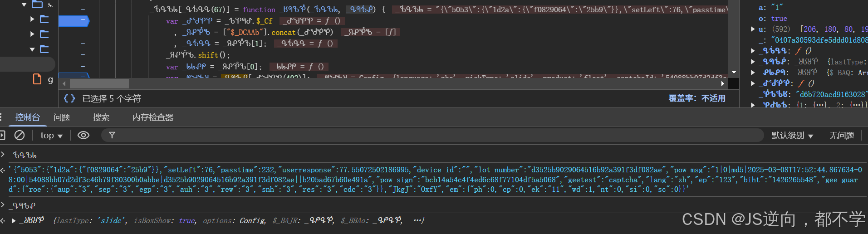Click the 无问题 issues button
Viewport: 868px width, 234px height.
(x=842, y=136)
